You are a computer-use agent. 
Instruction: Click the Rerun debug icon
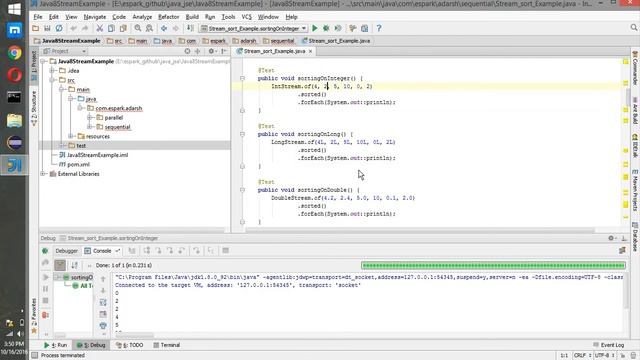[x=45, y=251]
